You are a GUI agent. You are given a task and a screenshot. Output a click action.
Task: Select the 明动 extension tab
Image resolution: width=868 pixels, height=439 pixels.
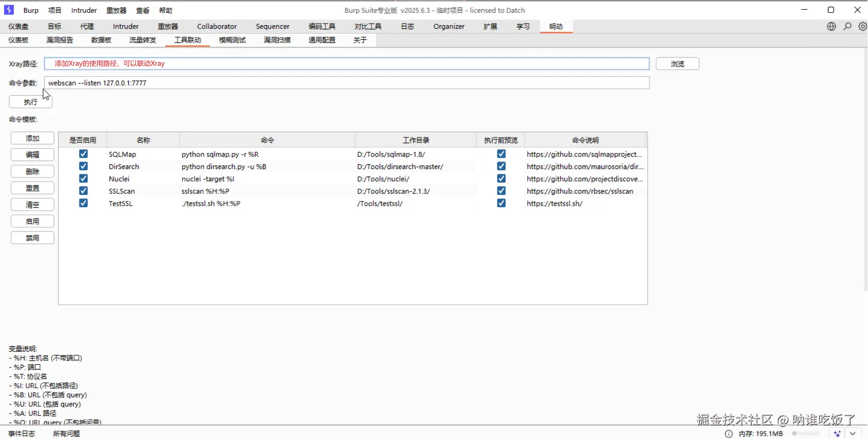(x=556, y=27)
